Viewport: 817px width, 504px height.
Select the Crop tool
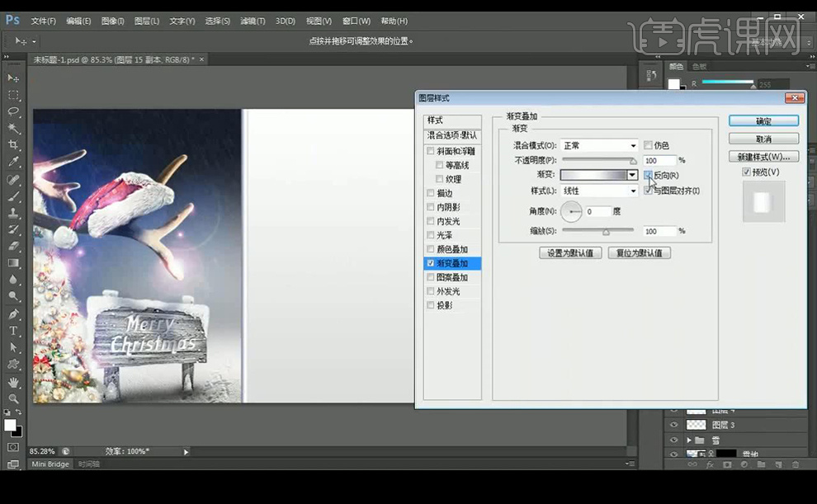point(13,145)
